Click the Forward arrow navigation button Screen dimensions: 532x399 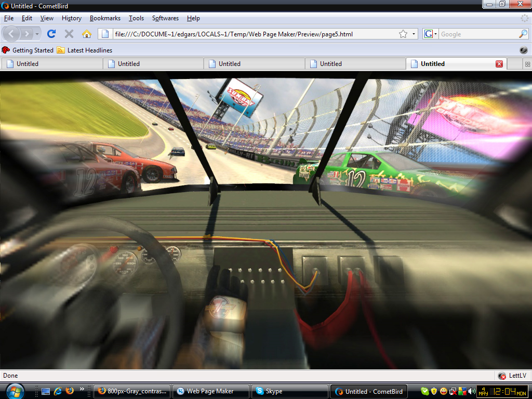click(26, 34)
